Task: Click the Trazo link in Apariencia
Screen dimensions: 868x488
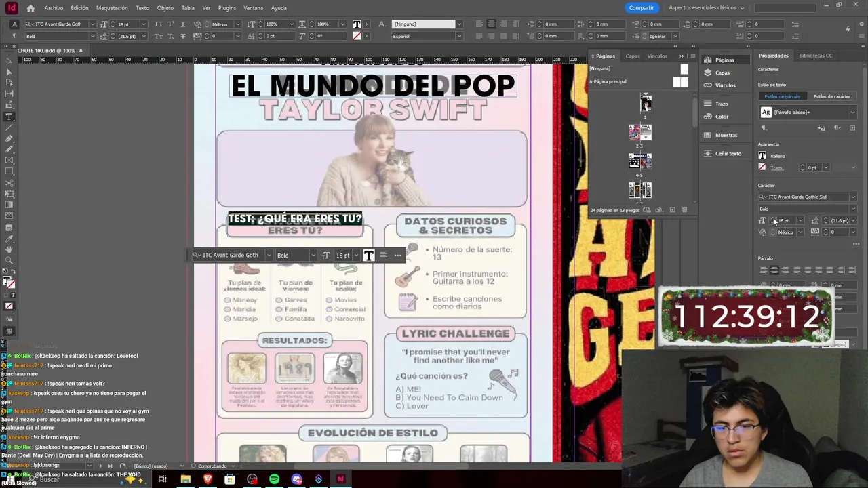Action: [776, 168]
